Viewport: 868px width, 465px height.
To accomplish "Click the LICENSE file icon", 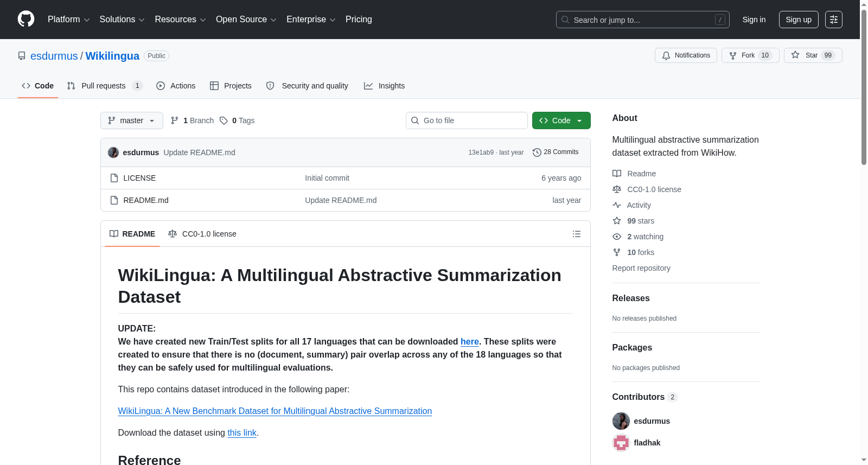I will point(114,178).
